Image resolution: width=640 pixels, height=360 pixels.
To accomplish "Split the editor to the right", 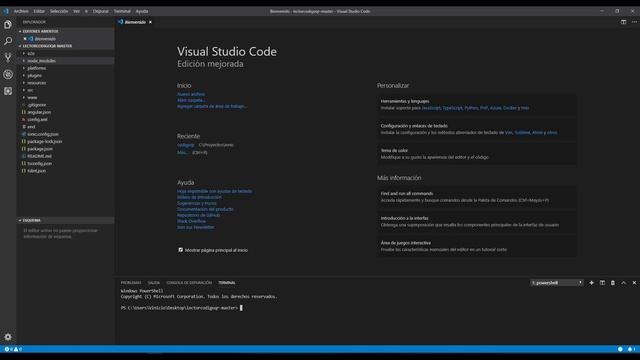I will pos(623,22).
